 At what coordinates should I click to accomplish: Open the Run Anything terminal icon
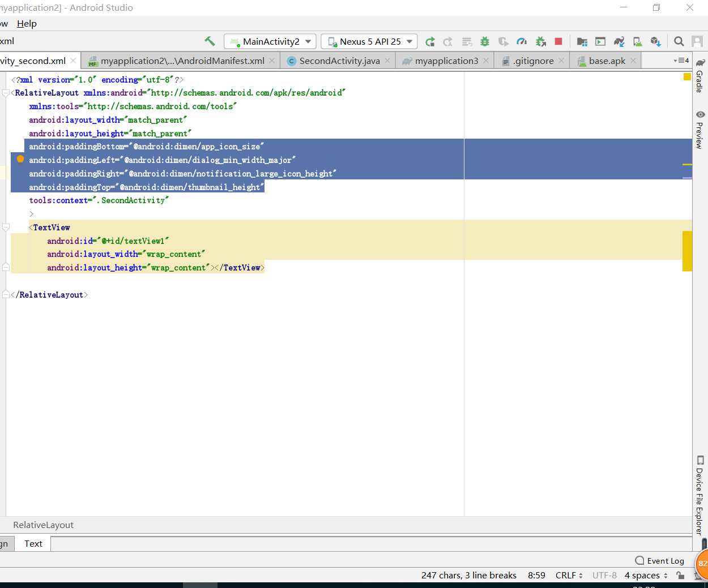[600, 41]
